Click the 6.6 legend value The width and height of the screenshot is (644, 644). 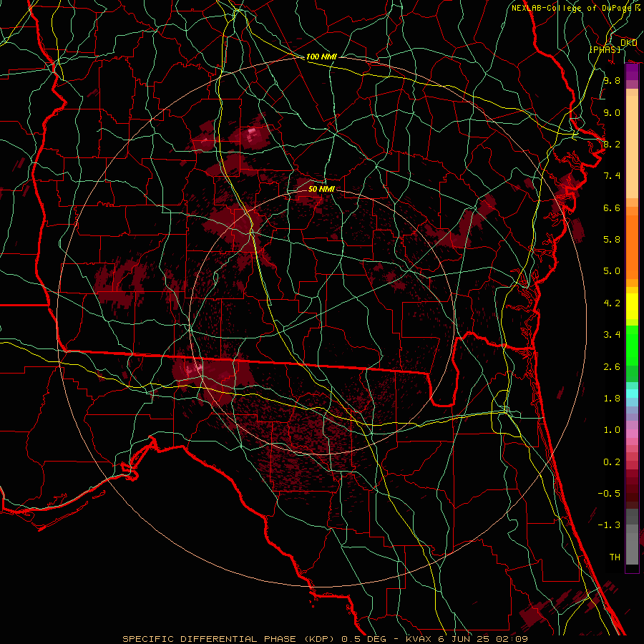click(612, 208)
